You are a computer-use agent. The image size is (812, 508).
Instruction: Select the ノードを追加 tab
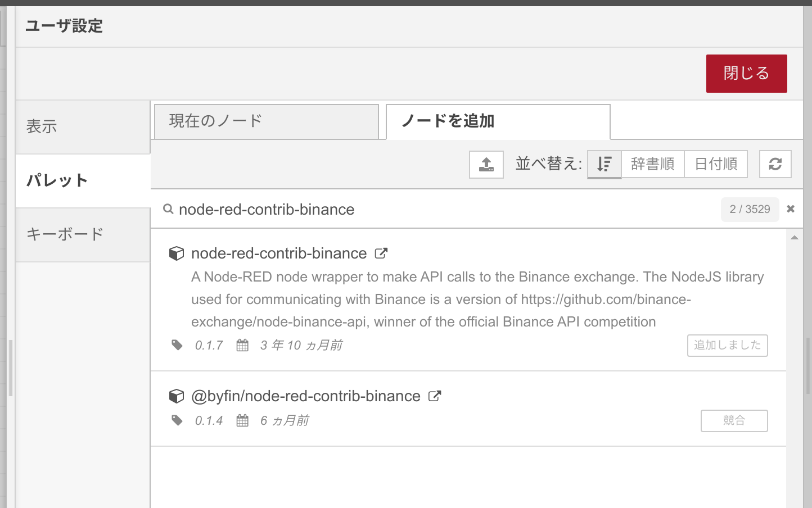(x=498, y=121)
